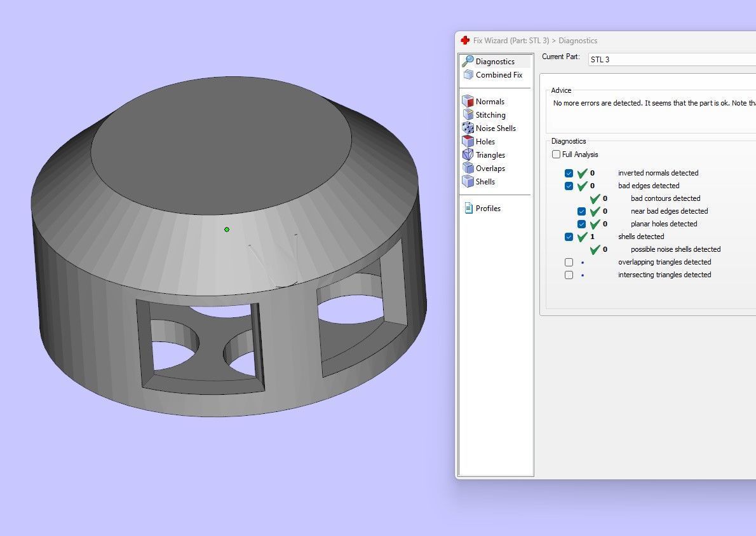The height and width of the screenshot is (536, 756).
Task: Click the 'inverted normals detected' label
Action: pos(658,173)
